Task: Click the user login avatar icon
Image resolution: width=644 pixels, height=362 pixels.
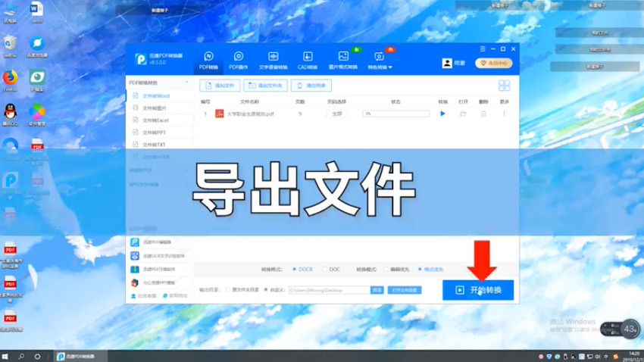Action: [x=447, y=63]
